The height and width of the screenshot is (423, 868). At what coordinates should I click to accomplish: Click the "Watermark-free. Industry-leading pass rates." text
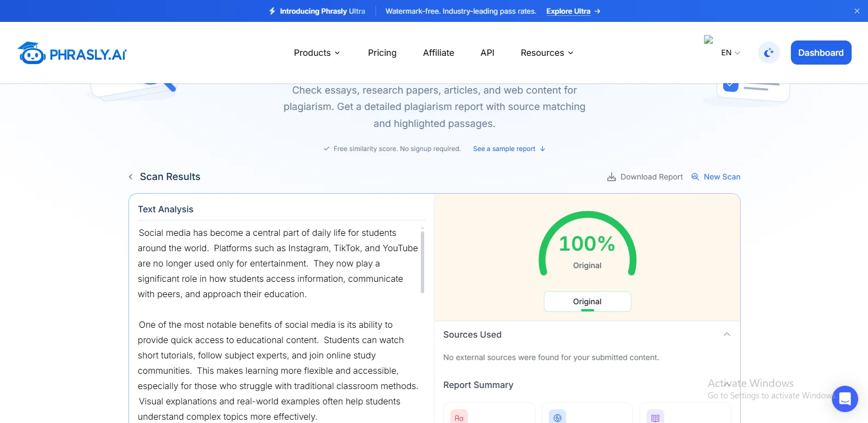(461, 11)
